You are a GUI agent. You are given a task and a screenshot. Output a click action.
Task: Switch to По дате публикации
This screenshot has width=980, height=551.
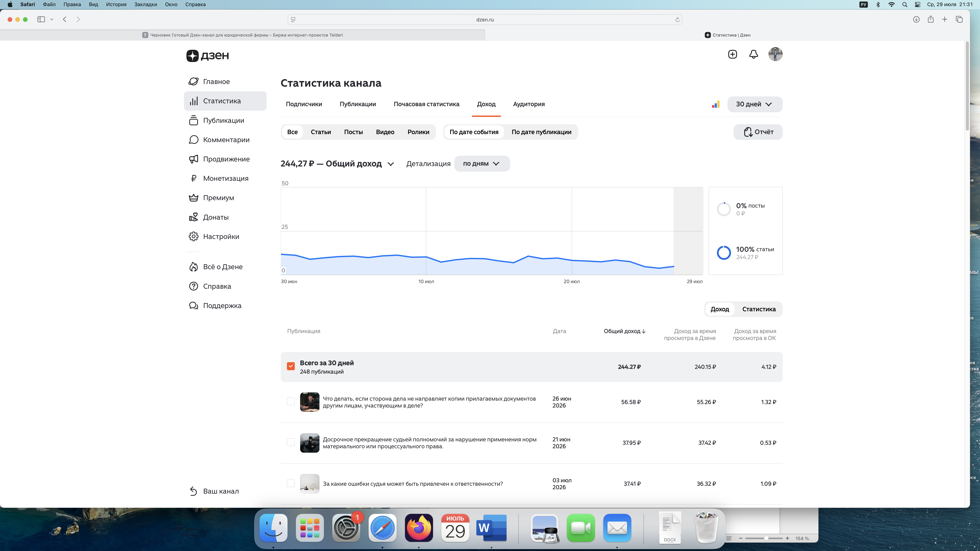(541, 132)
